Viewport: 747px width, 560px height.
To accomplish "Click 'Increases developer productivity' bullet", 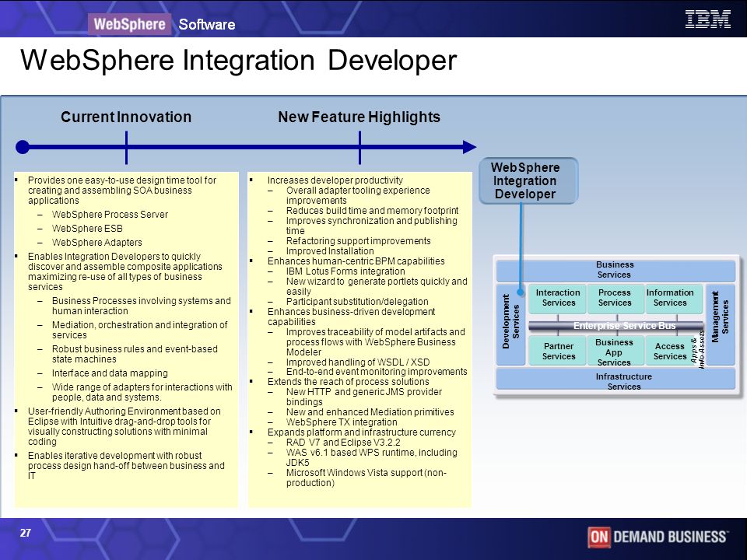I will pos(335,180).
